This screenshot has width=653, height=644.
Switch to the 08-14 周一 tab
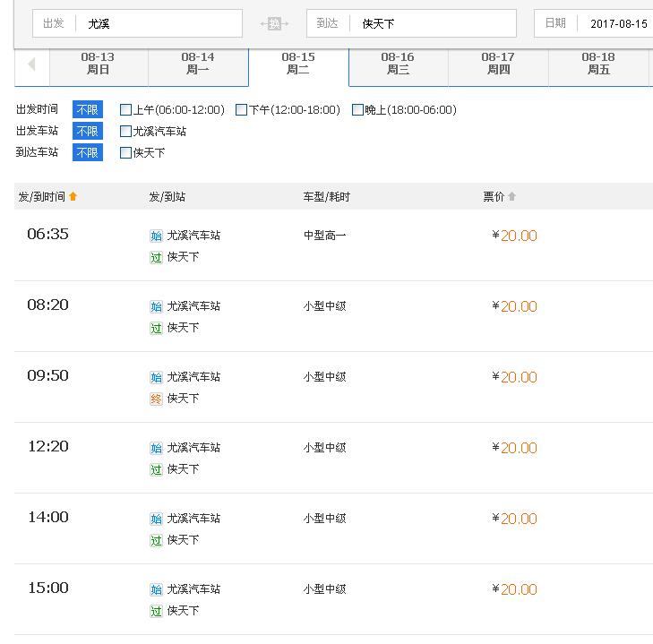click(x=198, y=64)
